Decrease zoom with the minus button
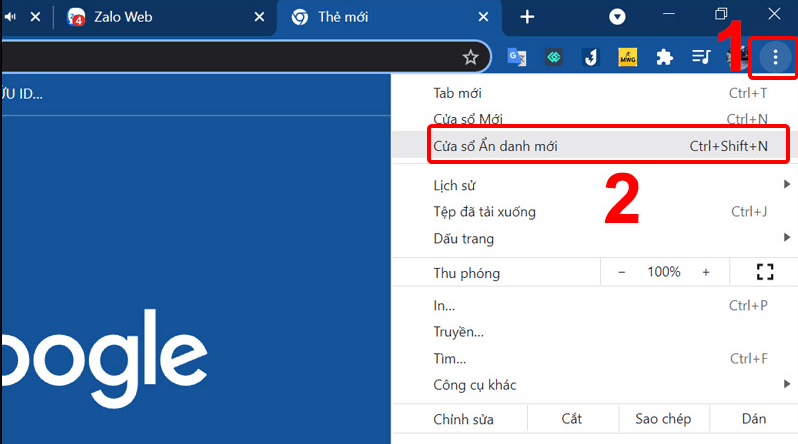Screen dimensions: 798x444 pos(621,272)
